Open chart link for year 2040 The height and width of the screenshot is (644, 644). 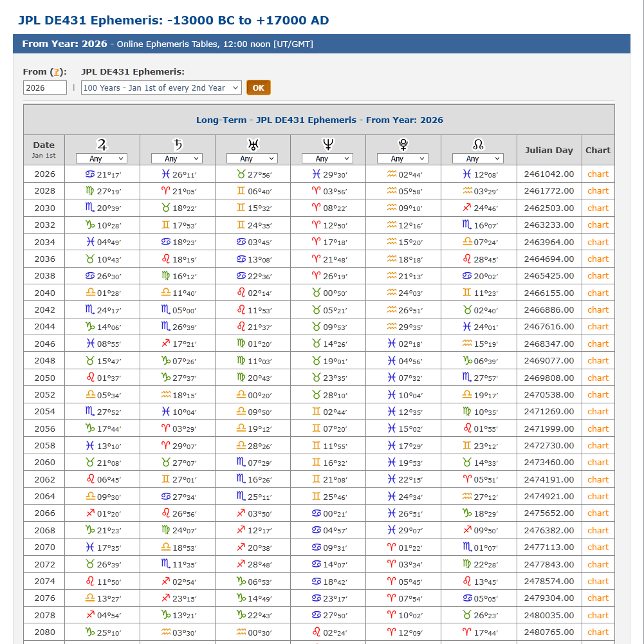click(x=598, y=293)
